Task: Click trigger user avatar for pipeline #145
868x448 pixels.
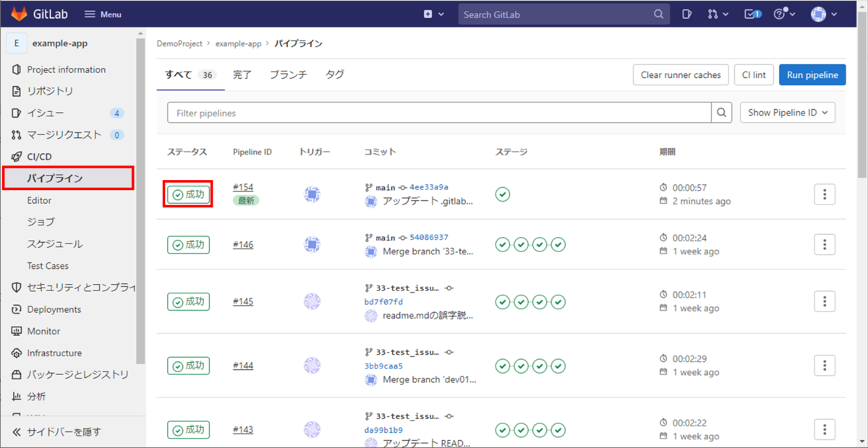Action: [312, 302]
